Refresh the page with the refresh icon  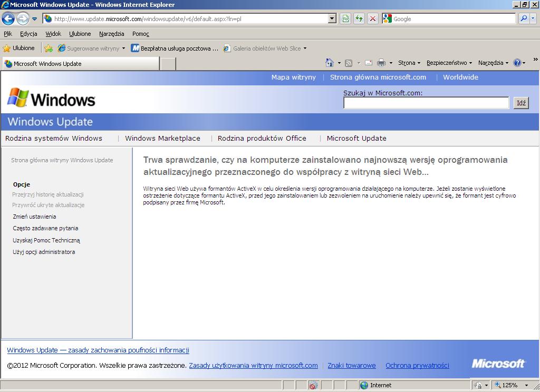(359, 18)
